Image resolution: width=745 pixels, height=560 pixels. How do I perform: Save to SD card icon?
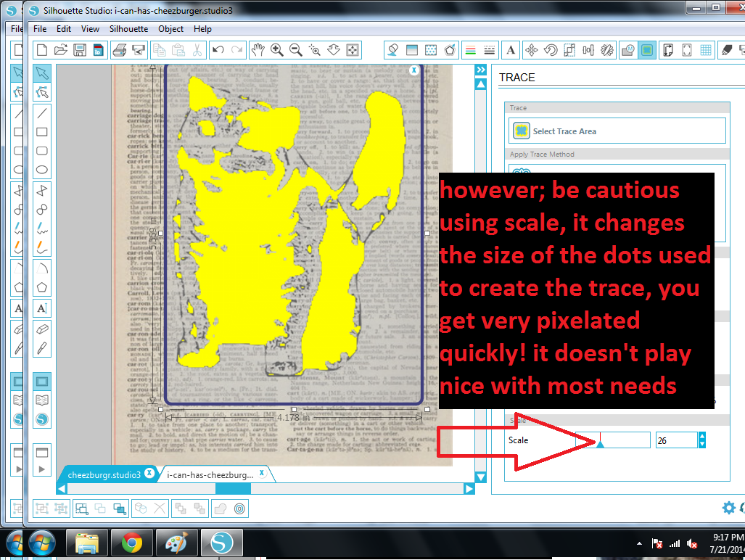pos(98,50)
